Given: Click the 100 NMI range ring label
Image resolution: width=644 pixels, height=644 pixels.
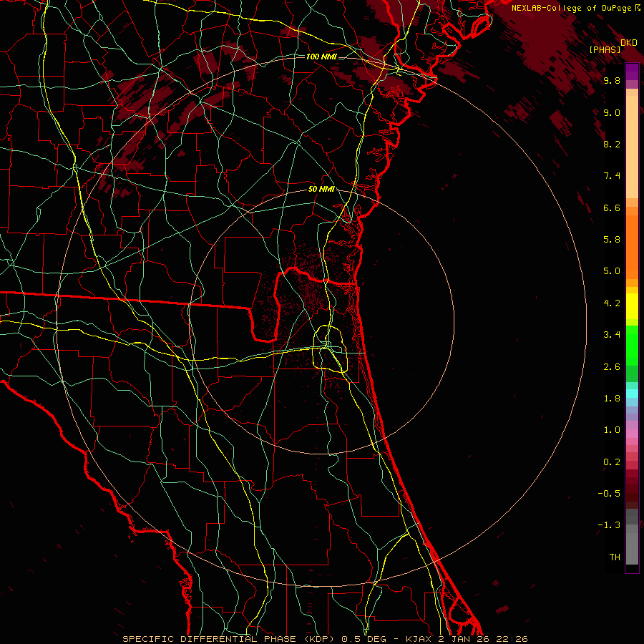Looking at the screenshot, I should click(321, 57).
